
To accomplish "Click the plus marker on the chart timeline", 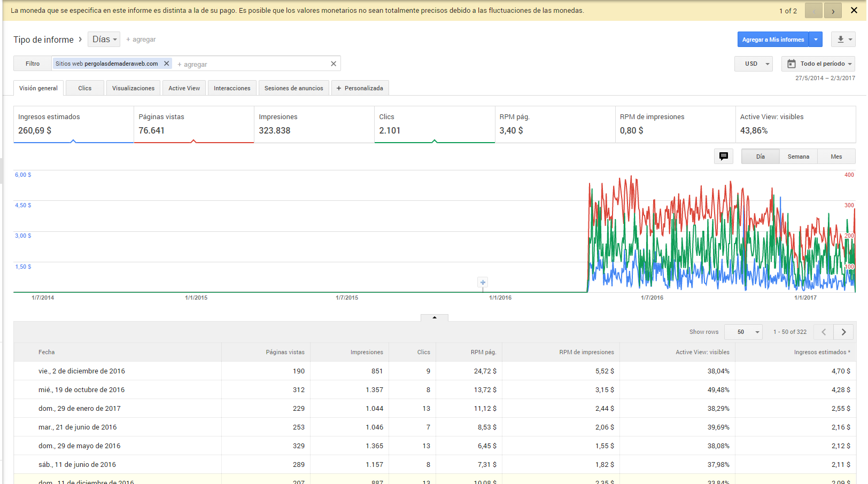I will pyautogui.click(x=483, y=283).
